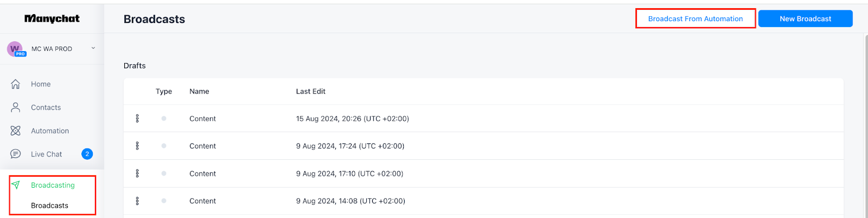Open Live Chat speech bubble icon
Viewport: 868px width, 218px height.
(x=16, y=154)
